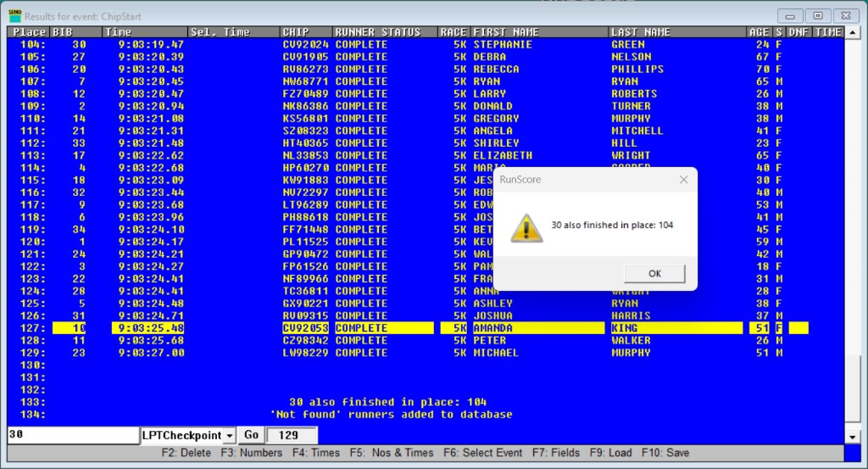
Task: Click the 'Not found' runners added message
Action: tap(391, 414)
